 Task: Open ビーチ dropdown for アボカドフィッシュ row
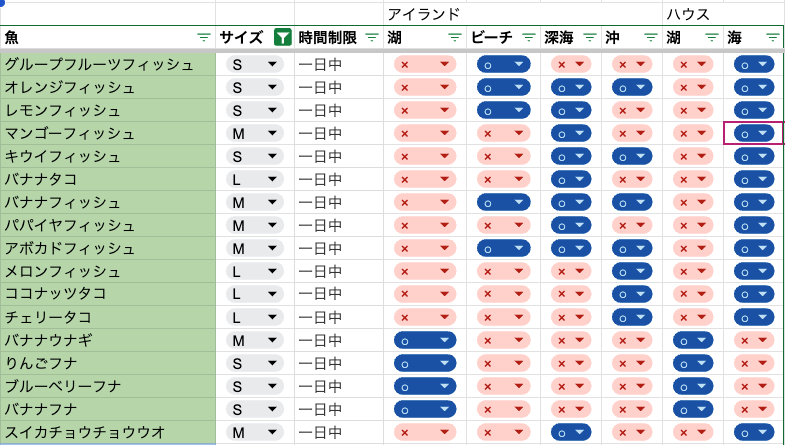tap(503, 249)
